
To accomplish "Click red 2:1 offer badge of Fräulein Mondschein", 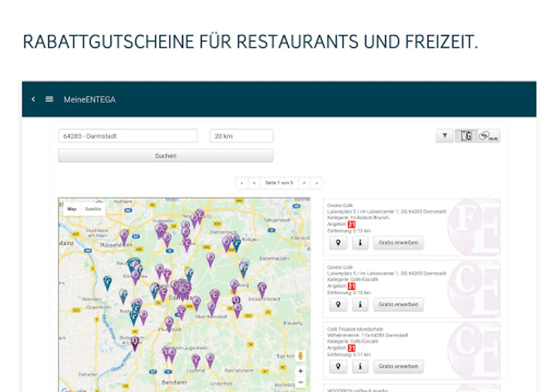I will click(x=352, y=348).
